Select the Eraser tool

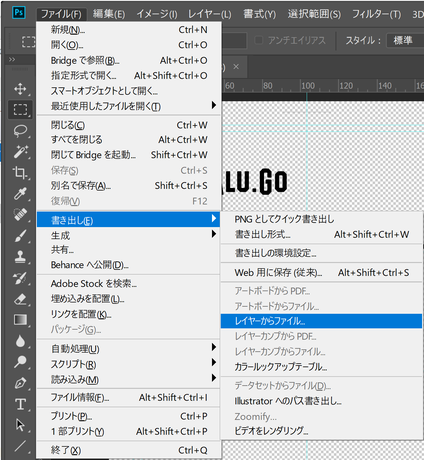point(20,299)
